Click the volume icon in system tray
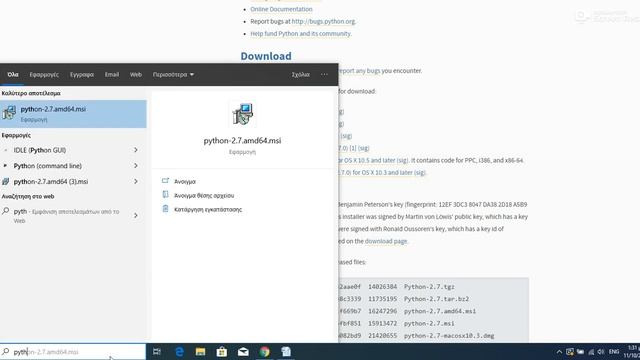The image size is (640, 360). 600,352
